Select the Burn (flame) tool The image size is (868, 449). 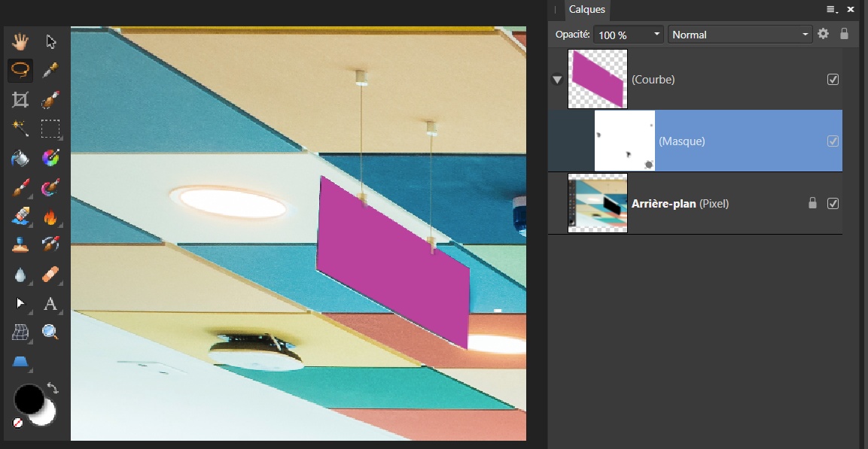50,216
